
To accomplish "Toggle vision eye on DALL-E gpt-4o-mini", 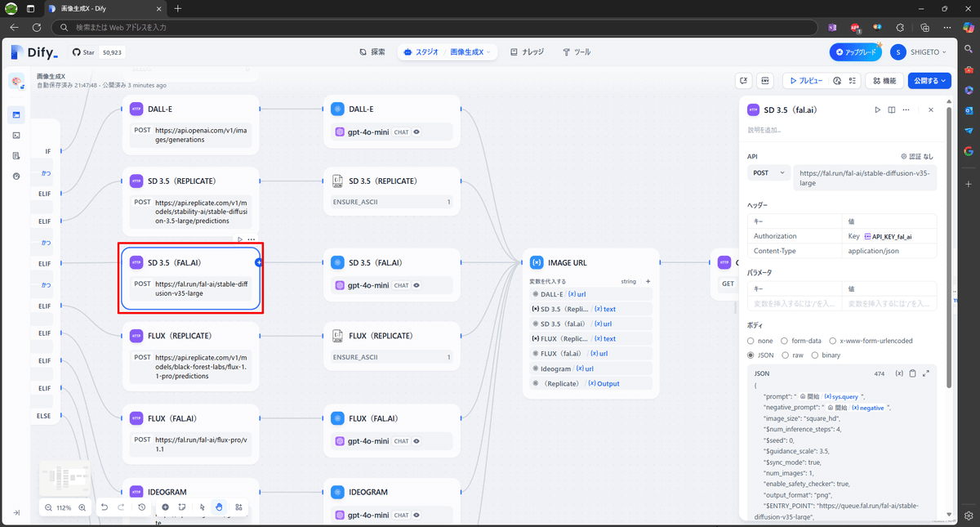I will 416,132.
